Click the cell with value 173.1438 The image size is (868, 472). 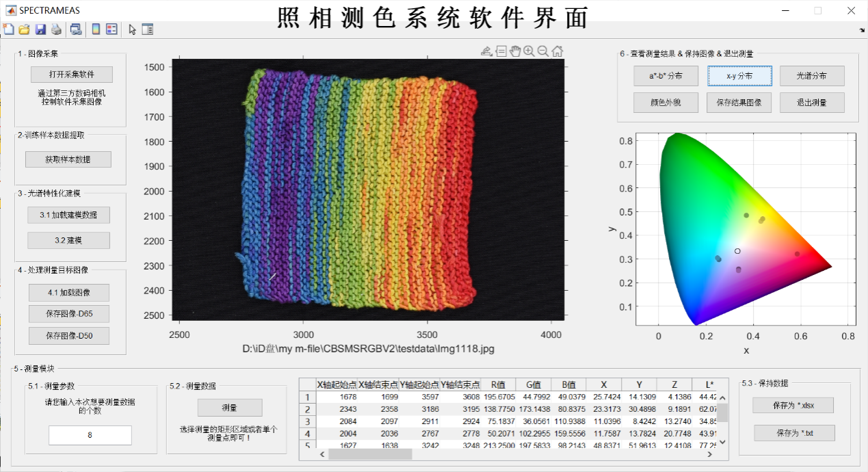tap(534, 409)
